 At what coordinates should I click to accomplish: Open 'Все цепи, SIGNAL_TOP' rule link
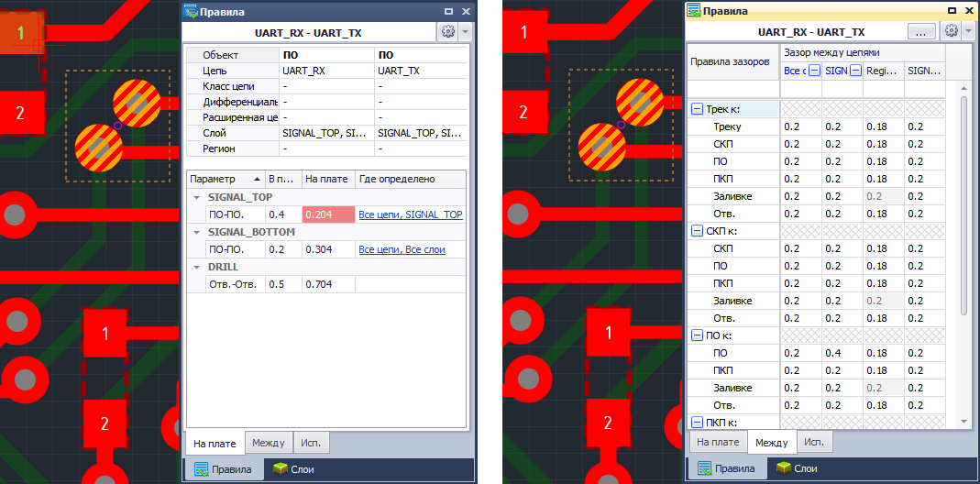(x=410, y=214)
